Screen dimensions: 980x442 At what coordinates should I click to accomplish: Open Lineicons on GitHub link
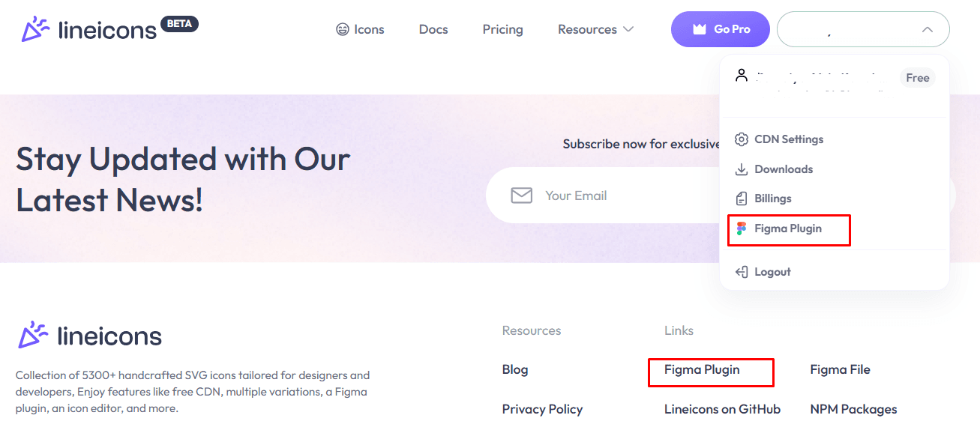(723, 409)
